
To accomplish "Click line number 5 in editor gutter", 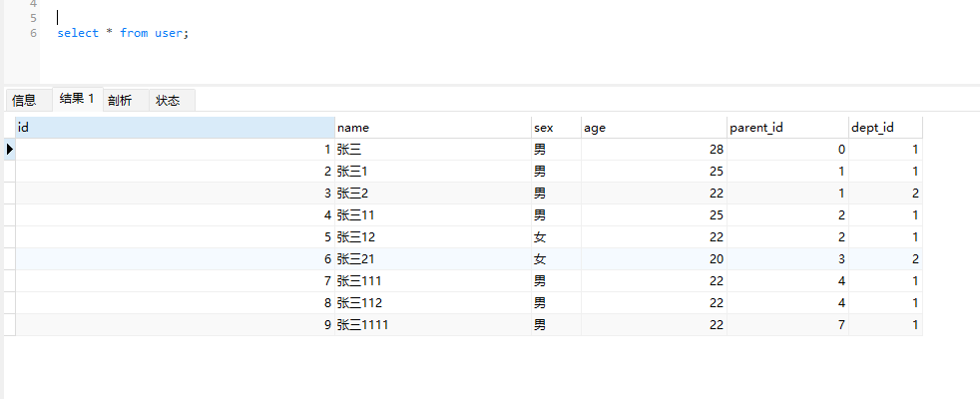I will (33, 18).
